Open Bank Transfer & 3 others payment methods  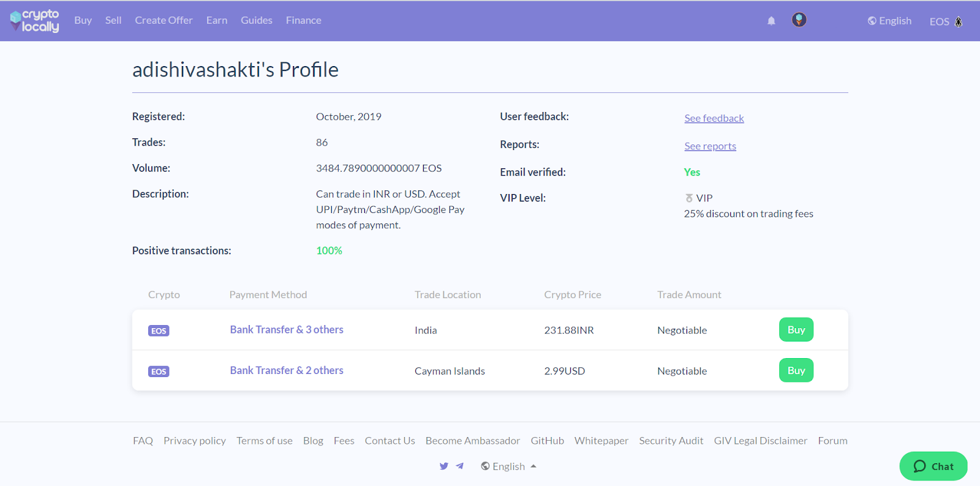tap(287, 329)
